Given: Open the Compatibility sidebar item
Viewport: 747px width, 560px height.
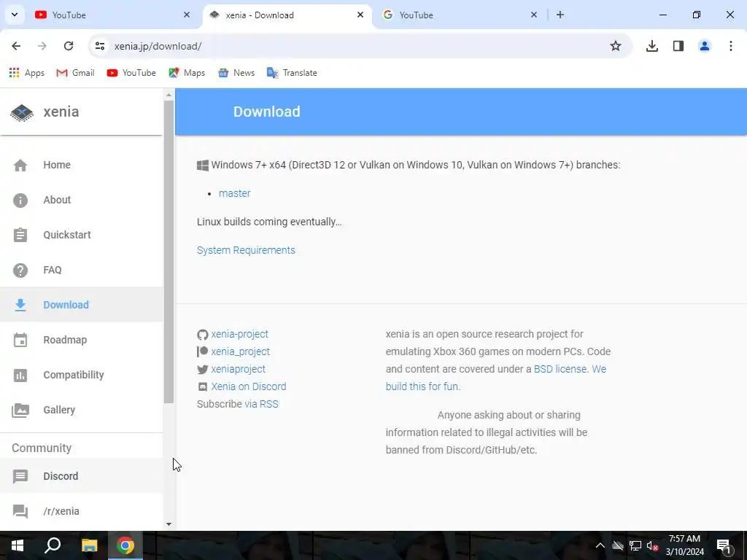Looking at the screenshot, I should click(82, 375).
